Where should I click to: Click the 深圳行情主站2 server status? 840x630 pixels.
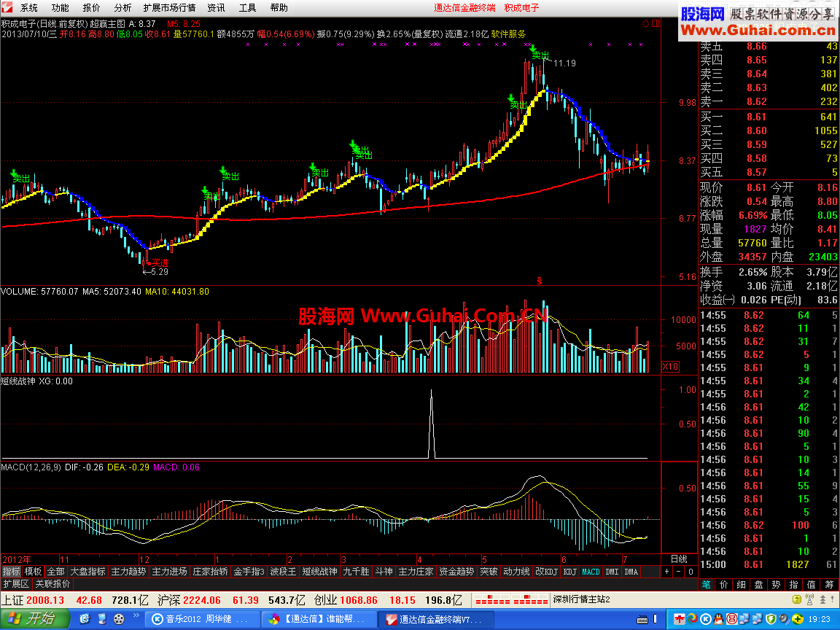click(581, 599)
